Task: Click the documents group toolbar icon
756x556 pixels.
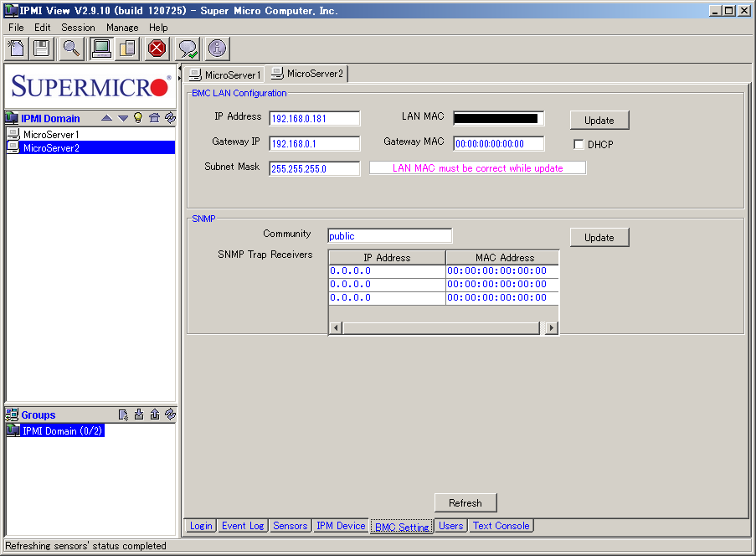Action: click(x=127, y=49)
